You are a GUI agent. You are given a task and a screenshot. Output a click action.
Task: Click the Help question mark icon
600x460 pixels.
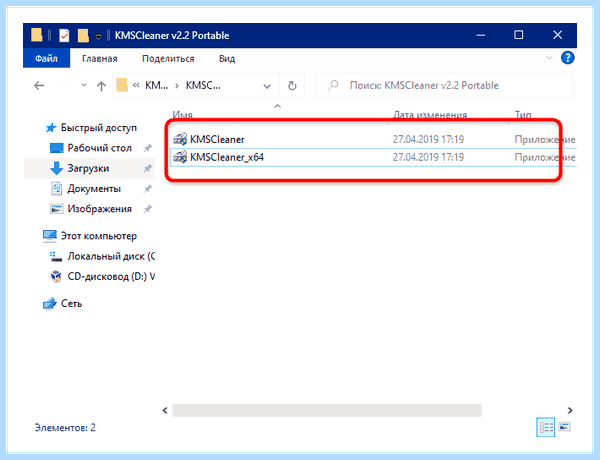(567, 58)
